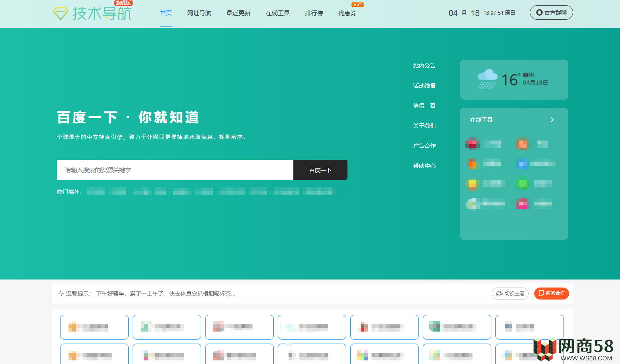Go to 最近更新 in the top nav

click(238, 13)
